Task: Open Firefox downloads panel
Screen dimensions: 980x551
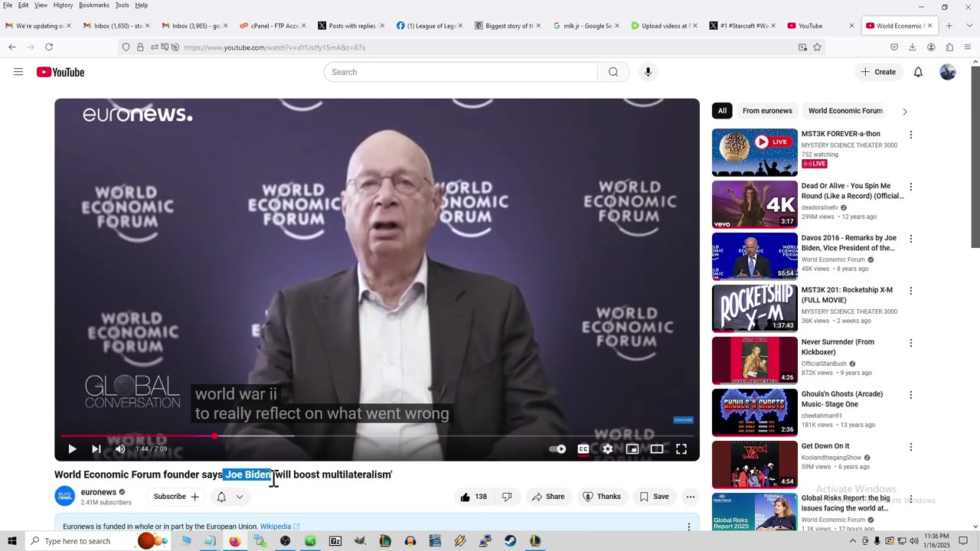Action: [x=913, y=47]
